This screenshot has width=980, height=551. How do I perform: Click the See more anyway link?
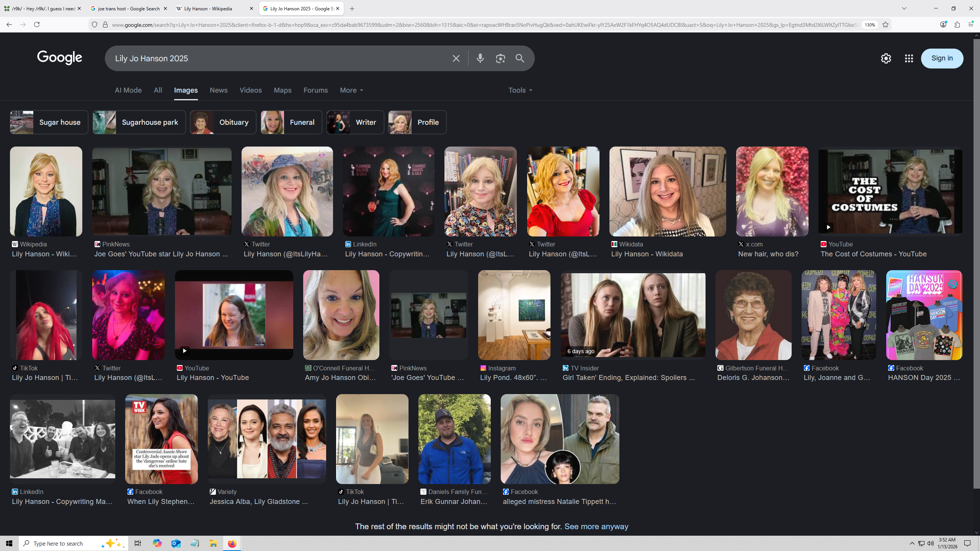tap(596, 527)
